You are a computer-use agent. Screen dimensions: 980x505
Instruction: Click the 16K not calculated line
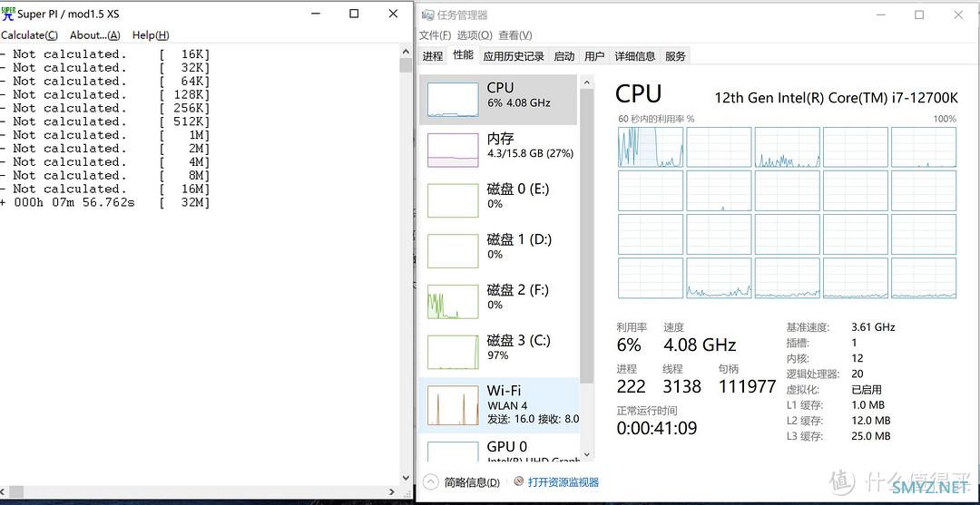[x=105, y=54]
